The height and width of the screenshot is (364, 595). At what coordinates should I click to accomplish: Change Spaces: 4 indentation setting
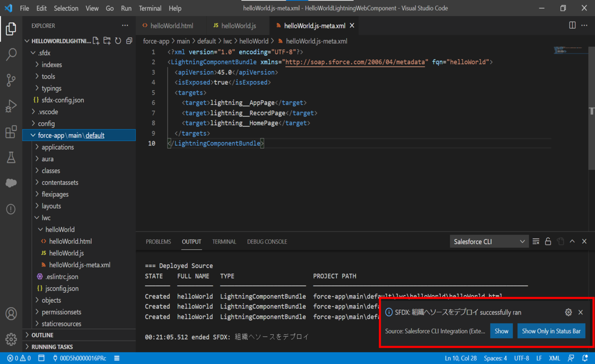(495, 358)
